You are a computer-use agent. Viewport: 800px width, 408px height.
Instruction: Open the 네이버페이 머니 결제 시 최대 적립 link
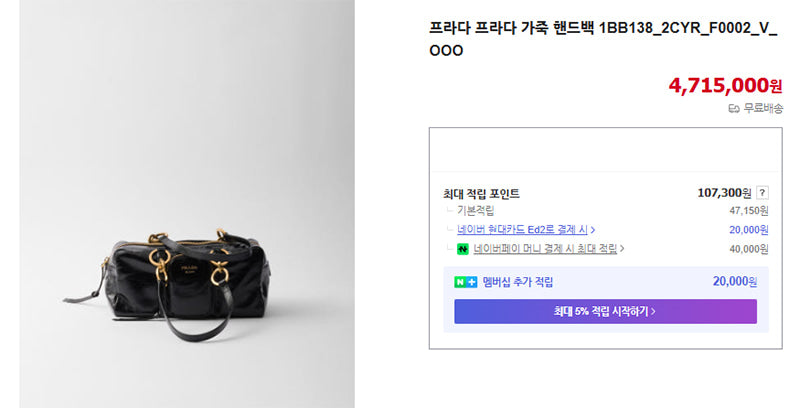[545, 249]
